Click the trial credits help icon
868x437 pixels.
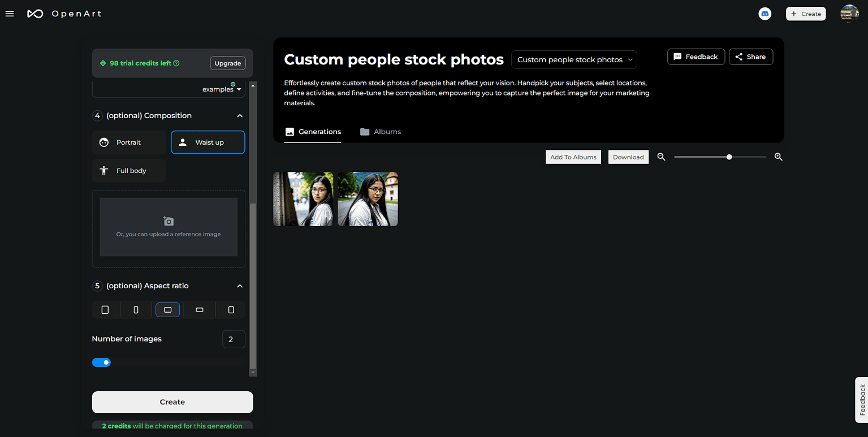point(176,63)
